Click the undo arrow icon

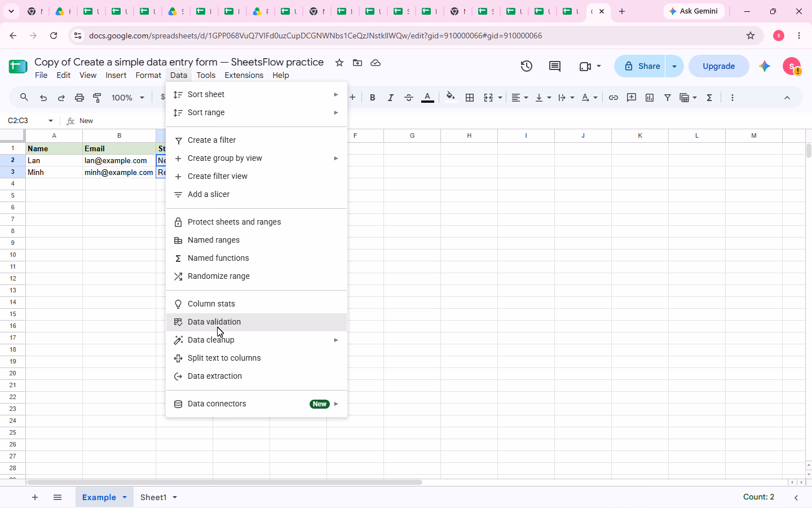(43, 98)
